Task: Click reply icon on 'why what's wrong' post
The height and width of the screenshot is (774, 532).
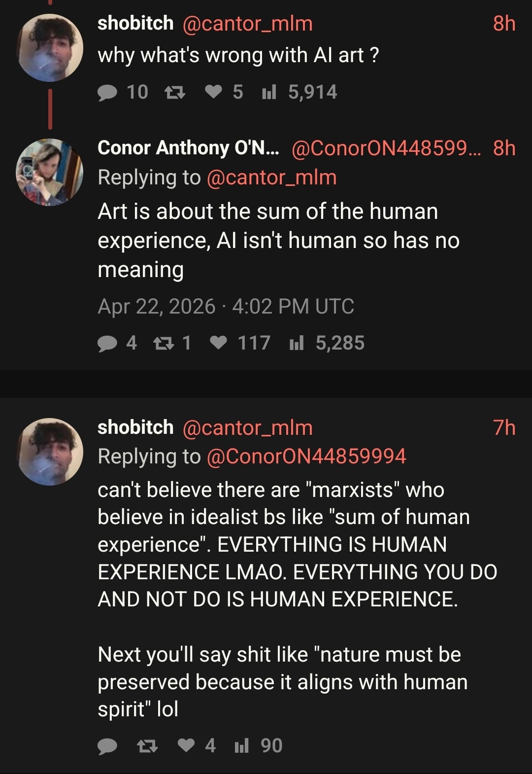Action: pyautogui.click(x=107, y=92)
